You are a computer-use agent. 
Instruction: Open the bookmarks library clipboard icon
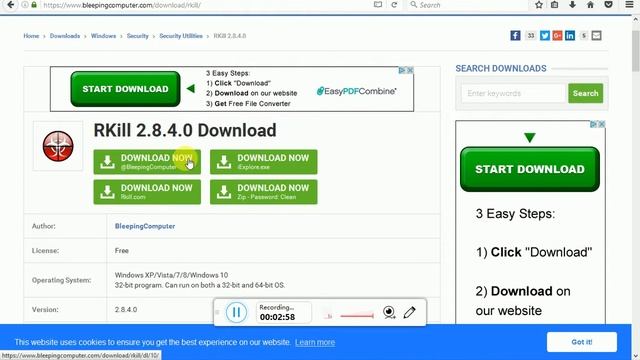[555, 5]
